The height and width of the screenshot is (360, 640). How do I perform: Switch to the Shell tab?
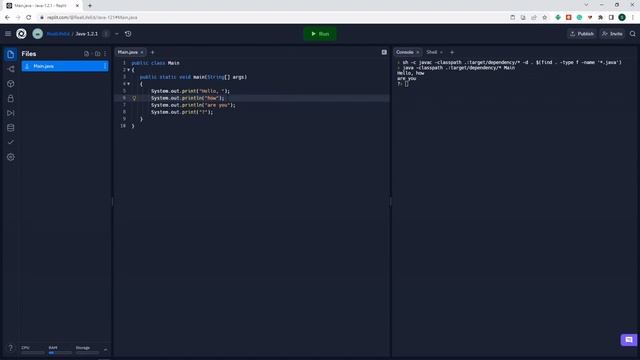coord(431,52)
